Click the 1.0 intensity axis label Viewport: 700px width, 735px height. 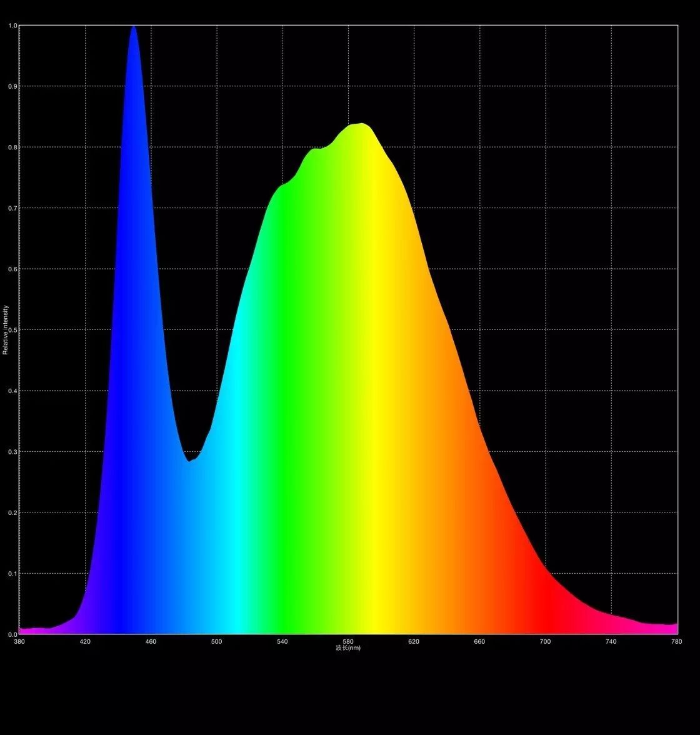pyautogui.click(x=12, y=26)
